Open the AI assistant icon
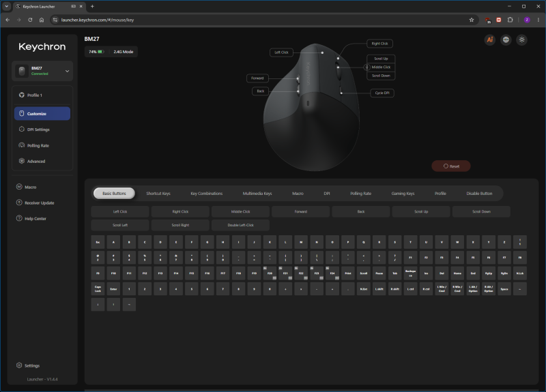The width and height of the screenshot is (546, 392). [490, 40]
